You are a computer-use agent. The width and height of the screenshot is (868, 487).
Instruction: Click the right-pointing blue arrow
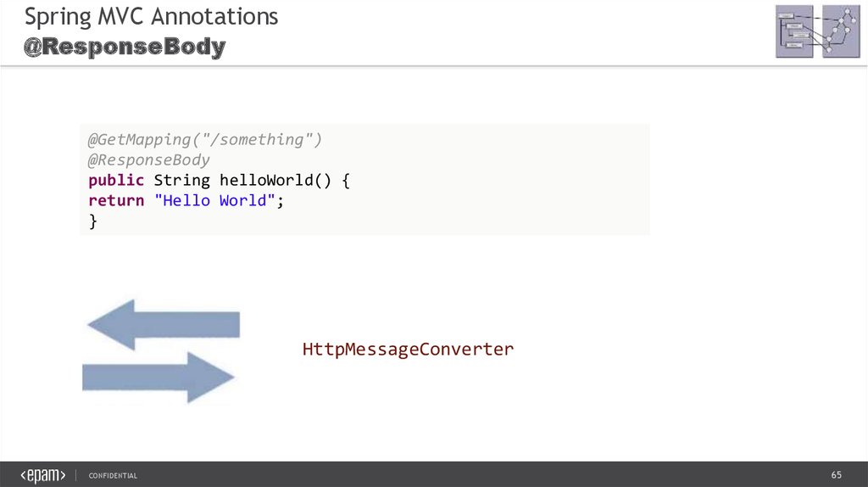pos(158,377)
